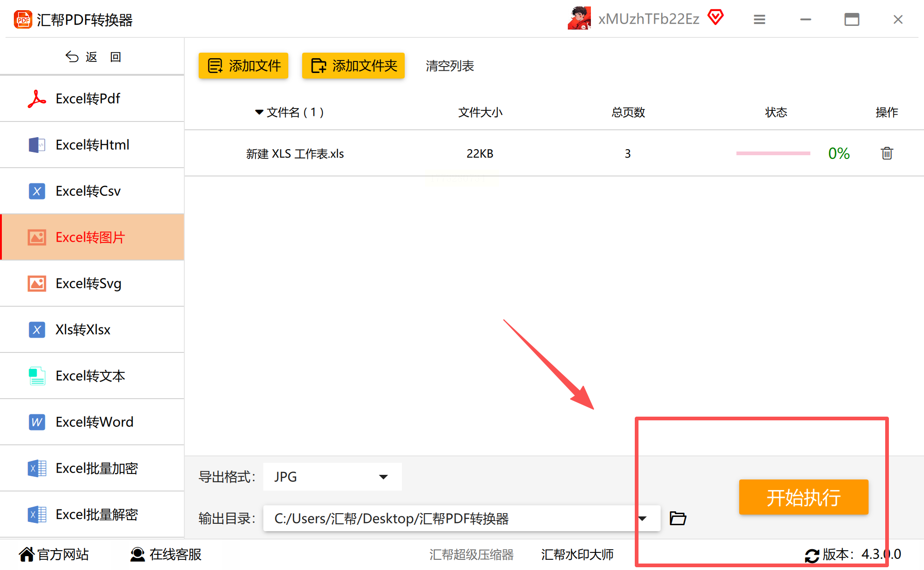Open 官方网站 home icon link
924x570 pixels.
(27, 554)
